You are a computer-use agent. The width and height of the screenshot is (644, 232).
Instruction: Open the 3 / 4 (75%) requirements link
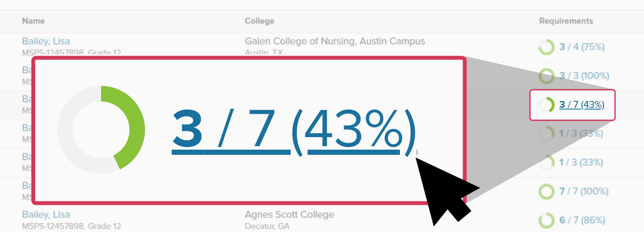pyautogui.click(x=582, y=47)
